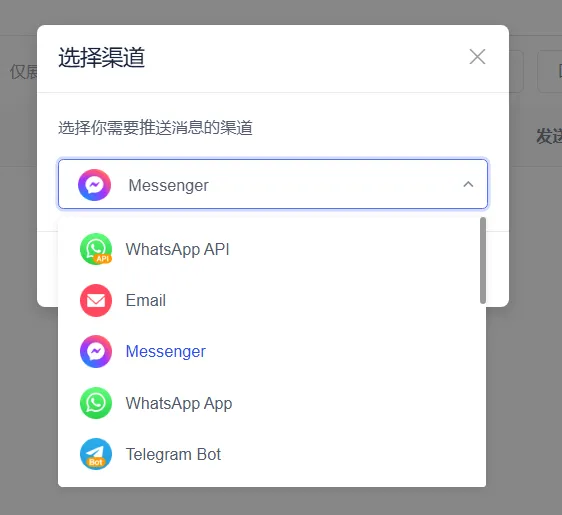Select the WhatsApp API option label

tap(177, 249)
